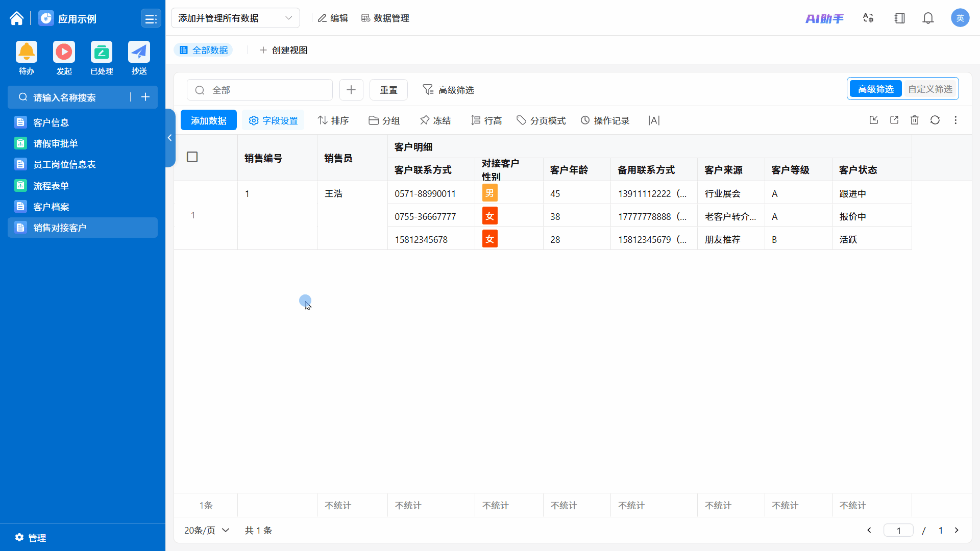Image resolution: width=980 pixels, height=551 pixels.
Task: Open 流程表单 in the sidebar
Action: (83, 186)
